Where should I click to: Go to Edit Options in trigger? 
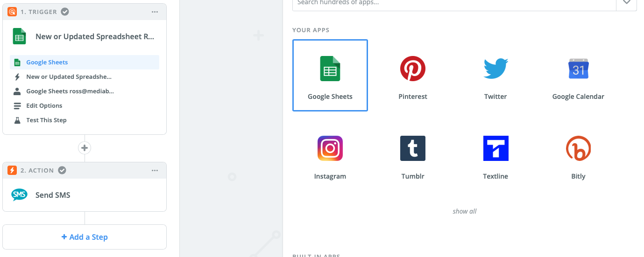[x=44, y=106]
